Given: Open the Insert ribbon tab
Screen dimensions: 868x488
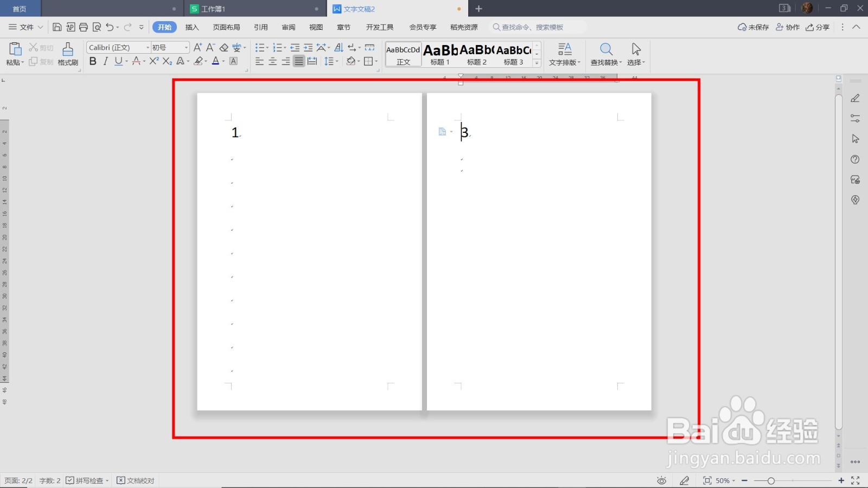Looking at the screenshot, I should click(x=192, y=27).
